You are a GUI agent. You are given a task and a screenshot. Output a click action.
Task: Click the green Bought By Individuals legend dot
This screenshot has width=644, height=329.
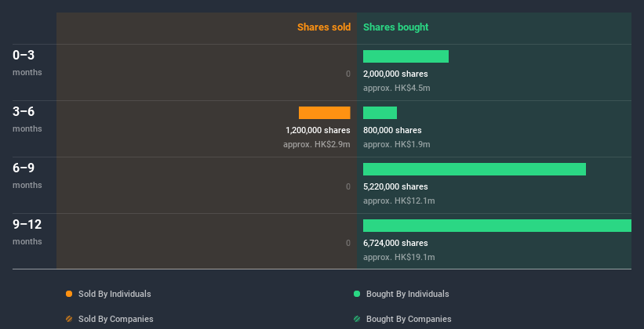[357, 294]
